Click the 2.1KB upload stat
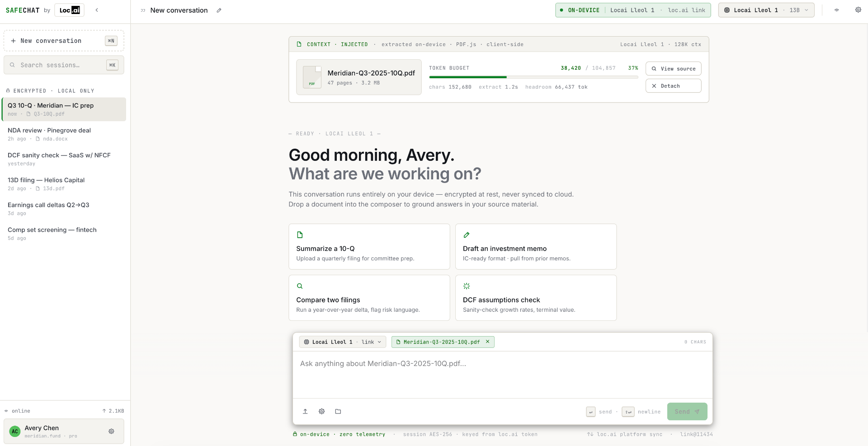 (x=113, y=411)
